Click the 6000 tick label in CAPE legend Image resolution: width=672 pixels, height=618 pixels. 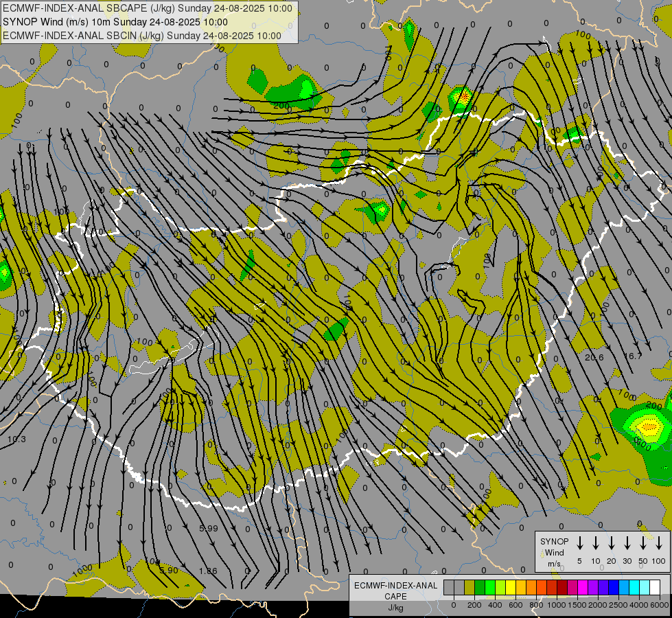(660, 605)
